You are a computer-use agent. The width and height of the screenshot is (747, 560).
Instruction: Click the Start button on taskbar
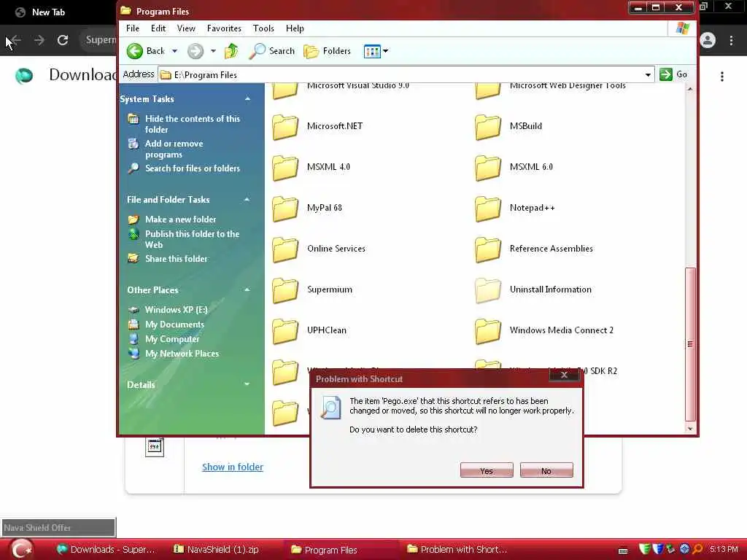point(21,550)
